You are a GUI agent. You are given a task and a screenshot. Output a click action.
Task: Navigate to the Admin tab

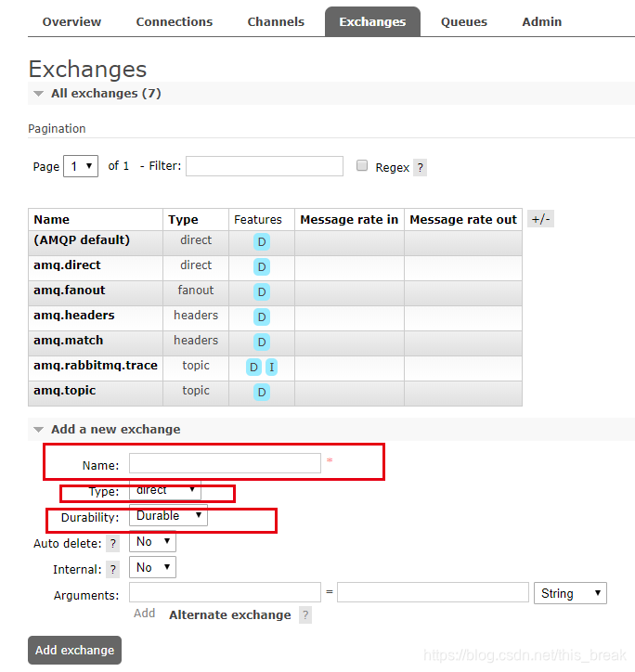tap(541, 22)
